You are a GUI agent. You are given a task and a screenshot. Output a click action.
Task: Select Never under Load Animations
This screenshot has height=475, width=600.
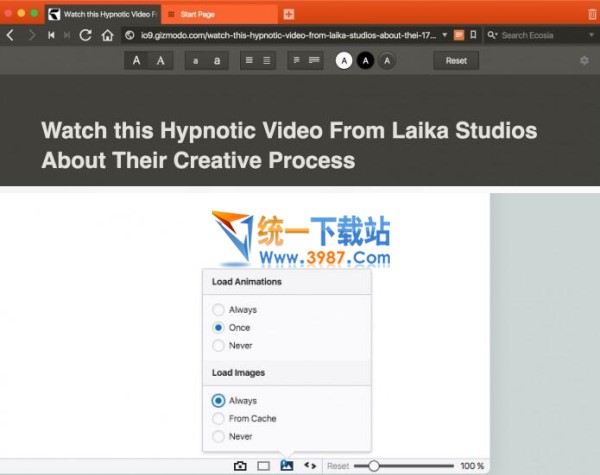point(219,345)
